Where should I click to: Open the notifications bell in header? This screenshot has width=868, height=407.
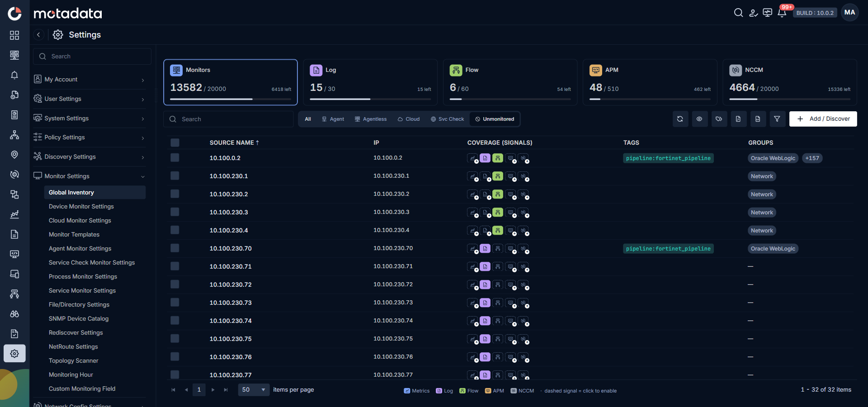pos(782,13)
